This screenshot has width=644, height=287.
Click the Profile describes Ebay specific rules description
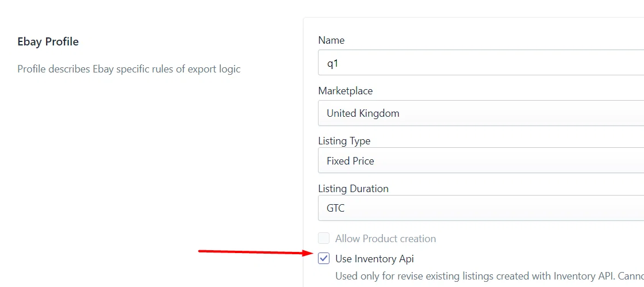coord(129,69)
